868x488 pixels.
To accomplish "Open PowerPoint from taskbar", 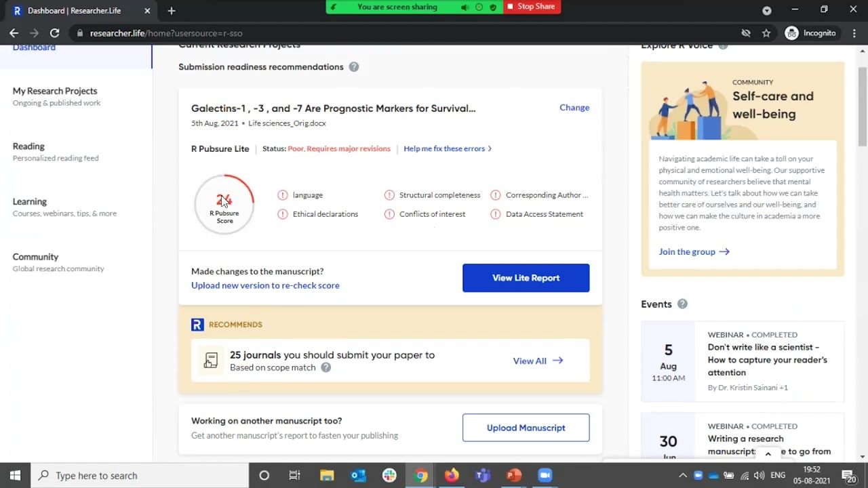I will (514, 475).
